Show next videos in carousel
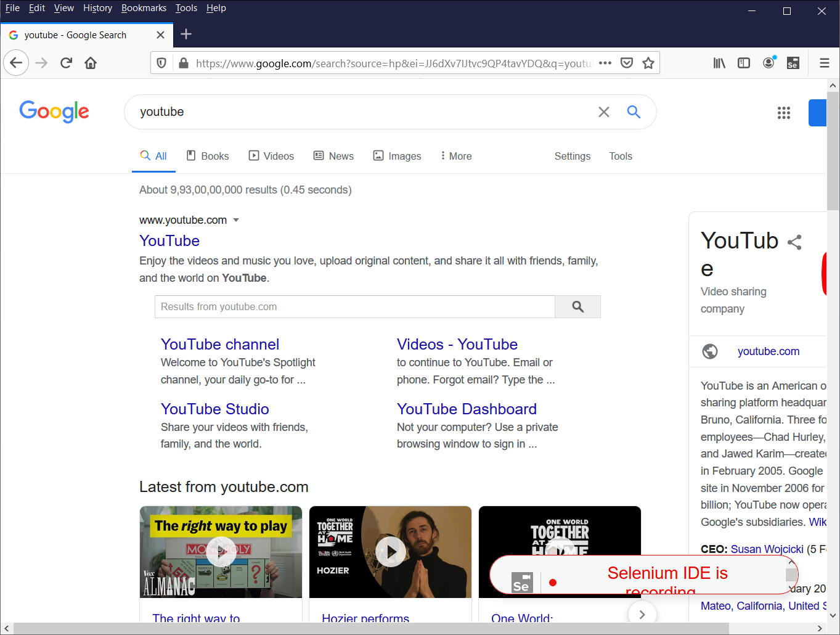The image size is (840, 635). pos(642,614)
